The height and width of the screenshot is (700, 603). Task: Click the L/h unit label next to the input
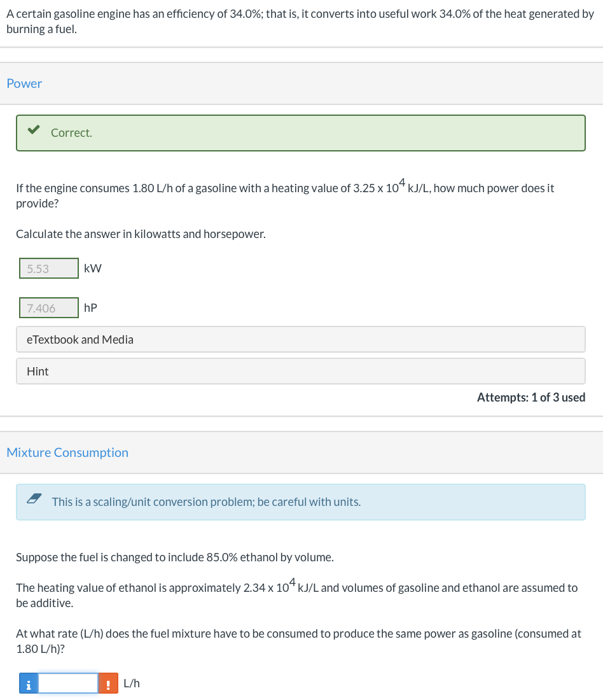click(x=131, y=683)
